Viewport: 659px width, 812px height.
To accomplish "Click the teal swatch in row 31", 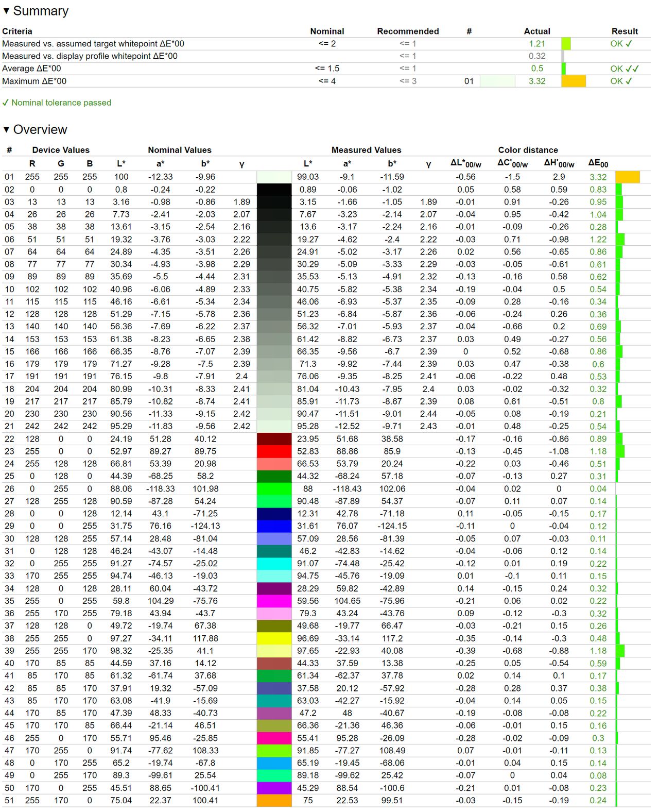I will point(274,551).
